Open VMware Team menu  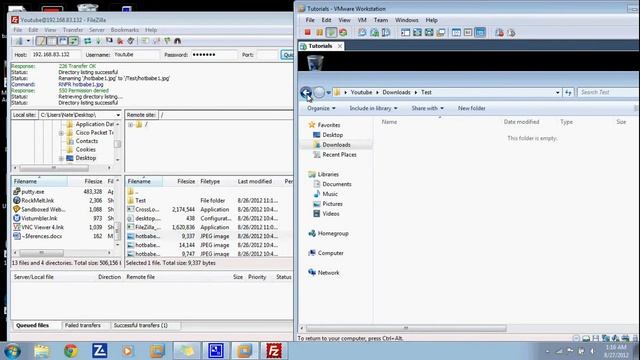380,20
